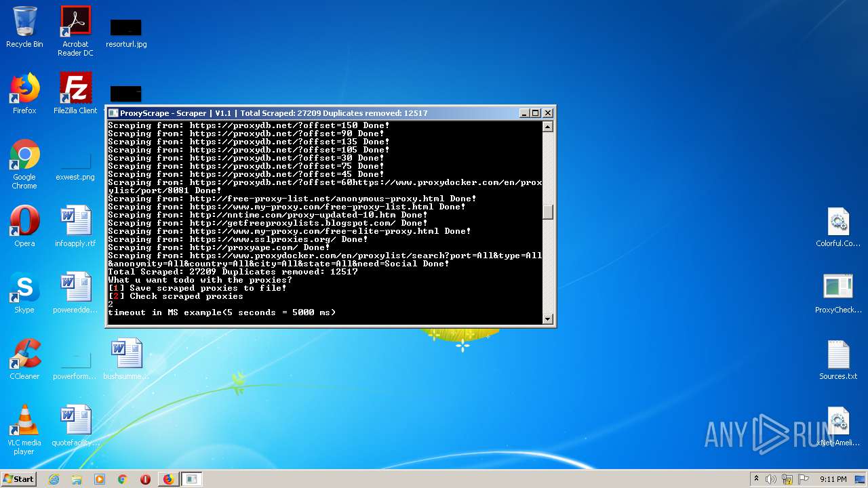Close the ProxyScrape console window
Screen dimensions: 868x488
coord(548,113)
